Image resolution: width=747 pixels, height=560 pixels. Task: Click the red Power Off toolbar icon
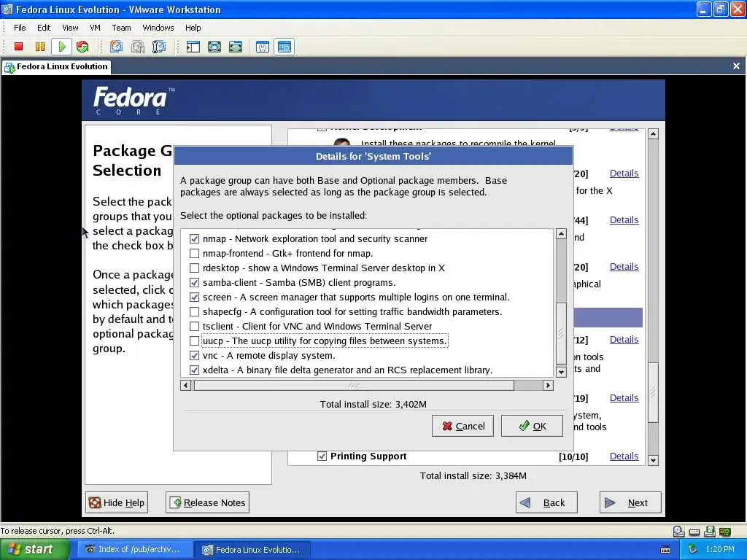coord(18,47)
